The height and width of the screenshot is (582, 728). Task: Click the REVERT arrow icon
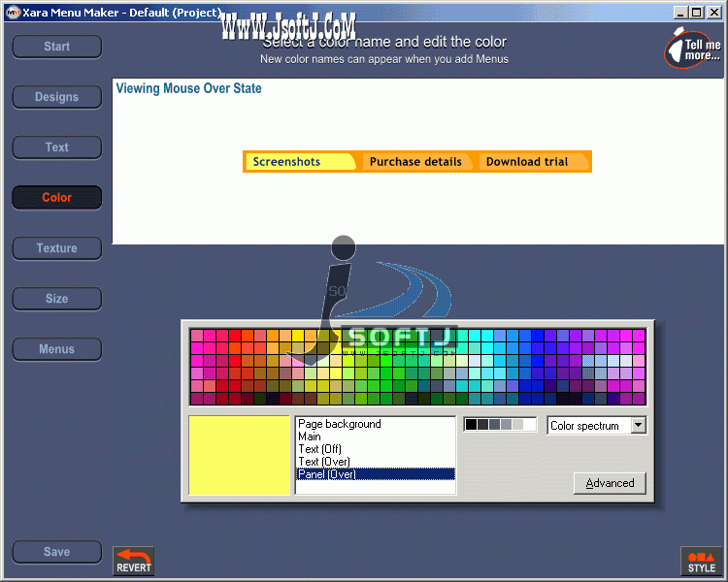pos(133,561)
